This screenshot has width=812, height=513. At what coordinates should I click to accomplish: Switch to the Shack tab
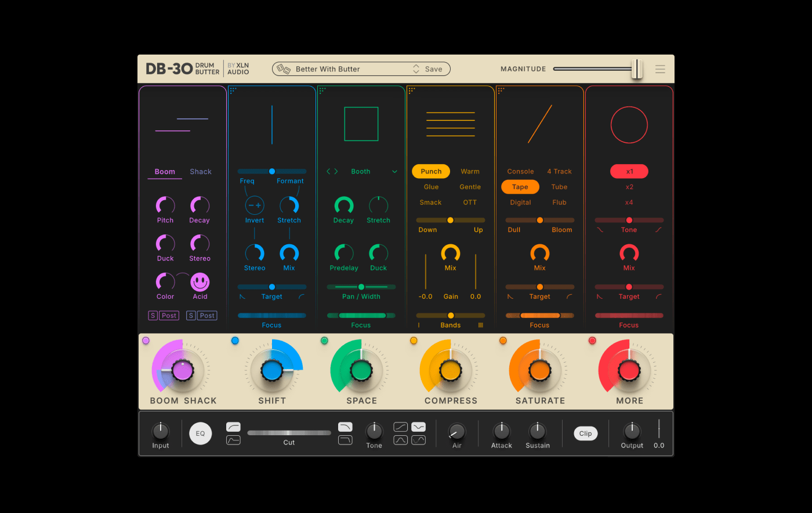click(x=201, y=172)
